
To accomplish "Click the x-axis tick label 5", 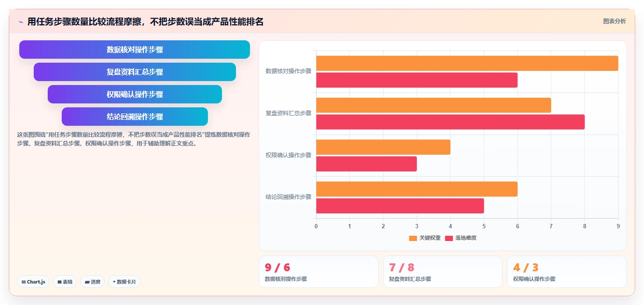I will [484, 226].
